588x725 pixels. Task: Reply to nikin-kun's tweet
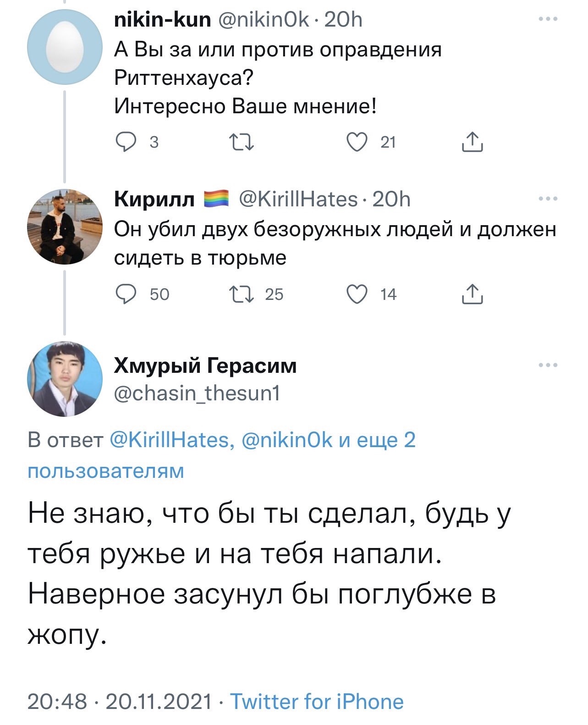click(125, 143)
